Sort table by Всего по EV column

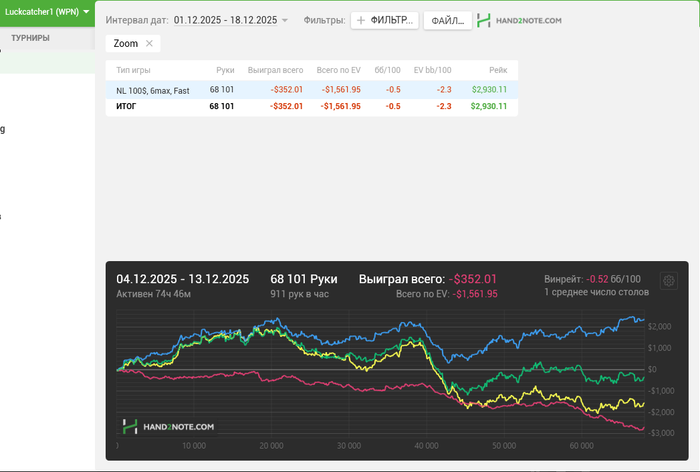click(x=338, y=70)
